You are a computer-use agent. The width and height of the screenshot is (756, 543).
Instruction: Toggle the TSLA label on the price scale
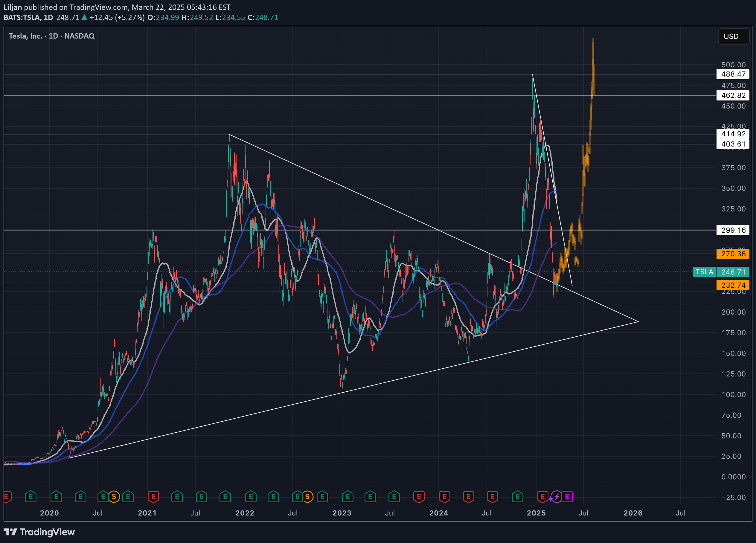[704, 272]
